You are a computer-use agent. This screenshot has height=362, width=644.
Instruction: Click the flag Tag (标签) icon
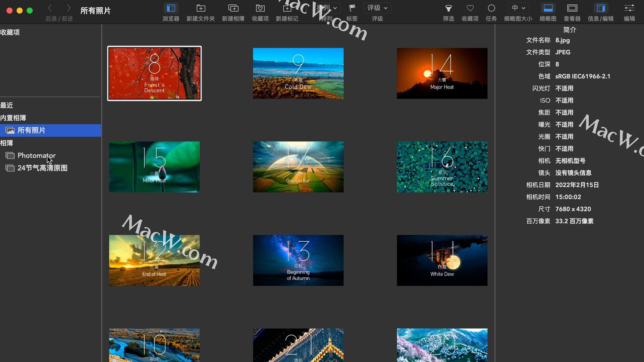pyautogui.click(x=352, y=8)
